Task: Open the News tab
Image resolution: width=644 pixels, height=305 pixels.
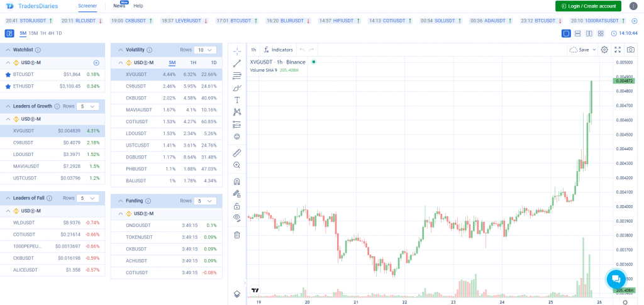Action: [x=119, y=6]
